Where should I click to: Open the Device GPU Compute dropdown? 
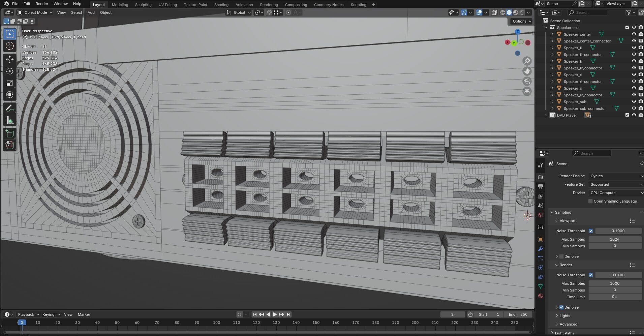click(616, 193)
